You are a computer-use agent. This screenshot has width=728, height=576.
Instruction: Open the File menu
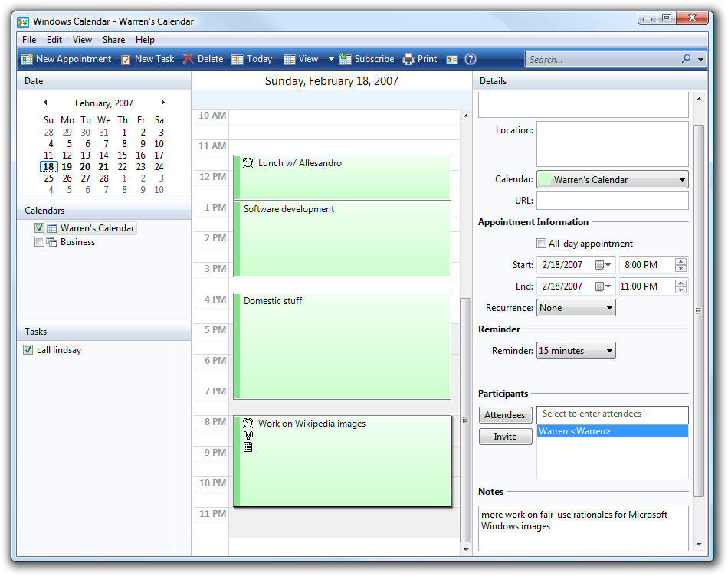point(29,40)
